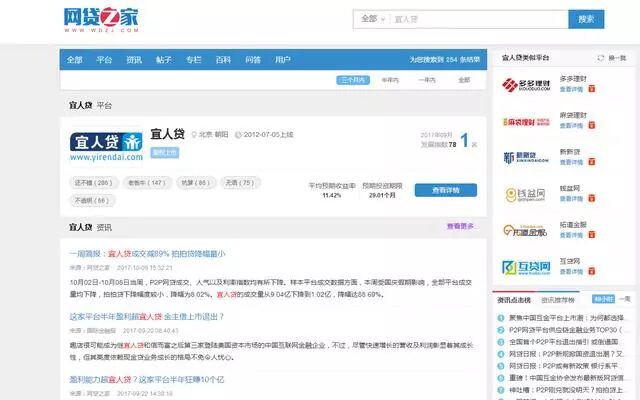
Task: Open the 网贷之家 site logo
Action: click(x=101, y=19)
